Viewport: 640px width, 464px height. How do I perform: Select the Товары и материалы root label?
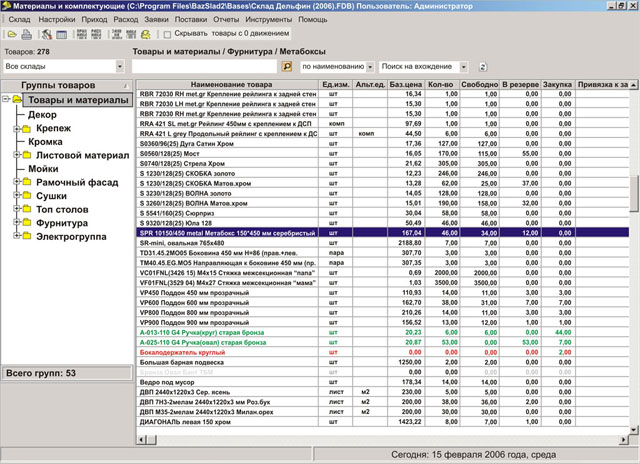(x=78, y=100)
